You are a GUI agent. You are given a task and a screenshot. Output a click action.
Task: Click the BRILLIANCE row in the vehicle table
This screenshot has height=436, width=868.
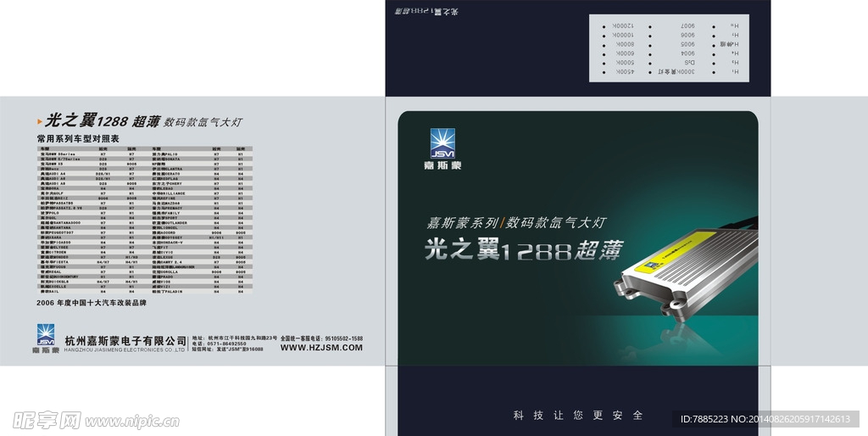(199, 193)
